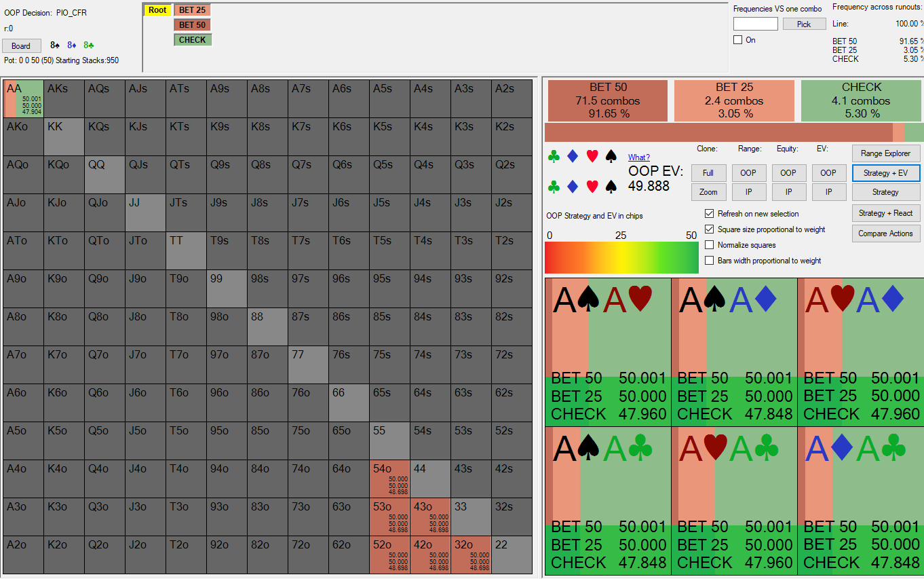
Task: Select the 32o hand cell
Action: tap(471, 555)
